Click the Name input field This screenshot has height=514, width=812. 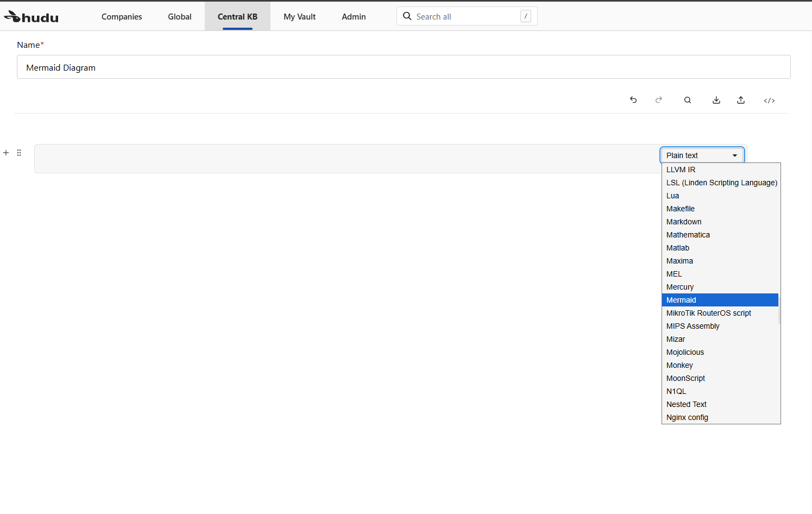pyautogui.click(x=404, y=67)
